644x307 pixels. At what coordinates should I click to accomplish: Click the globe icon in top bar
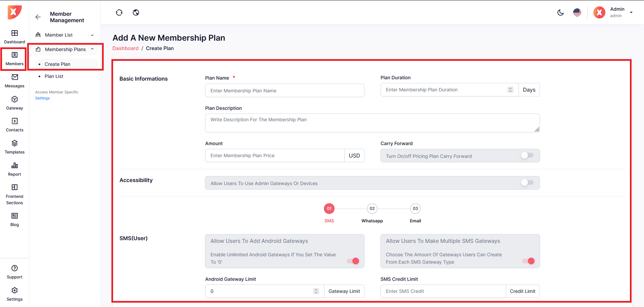(x=136, y=13)
